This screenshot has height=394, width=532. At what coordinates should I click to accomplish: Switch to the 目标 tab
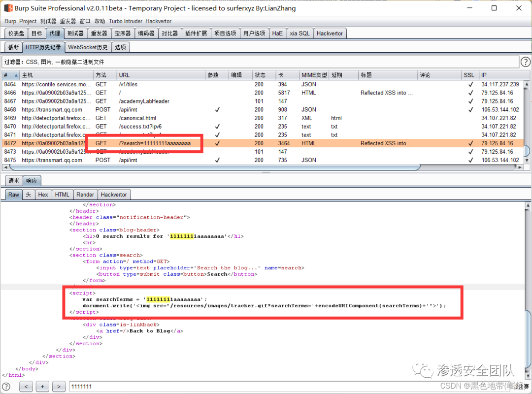tap(36, 33)
